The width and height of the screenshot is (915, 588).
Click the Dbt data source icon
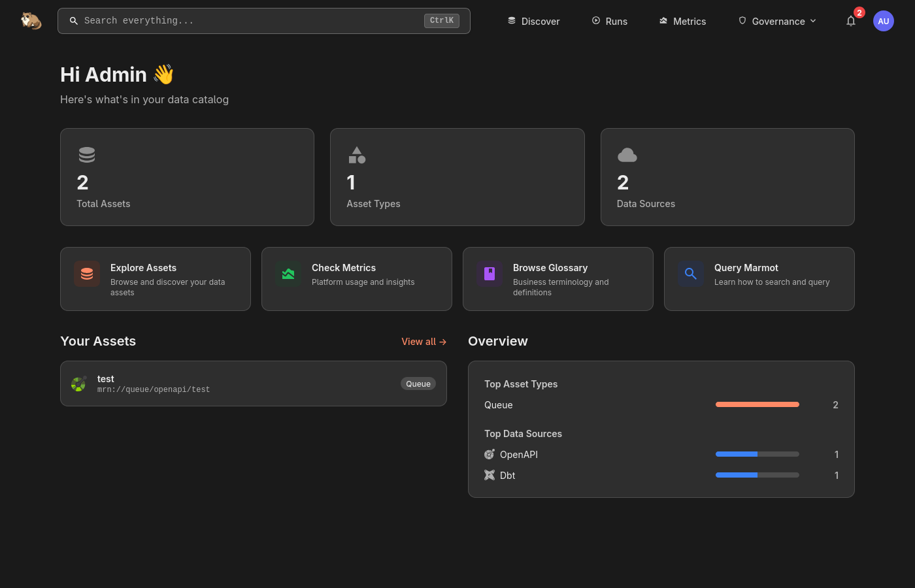pos(490,476)
